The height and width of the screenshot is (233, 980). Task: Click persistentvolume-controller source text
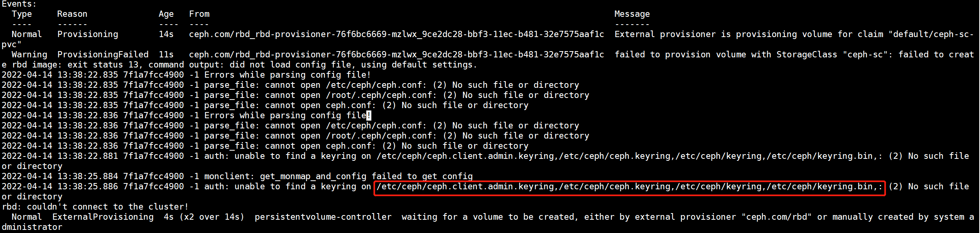(x=323, y=217)
